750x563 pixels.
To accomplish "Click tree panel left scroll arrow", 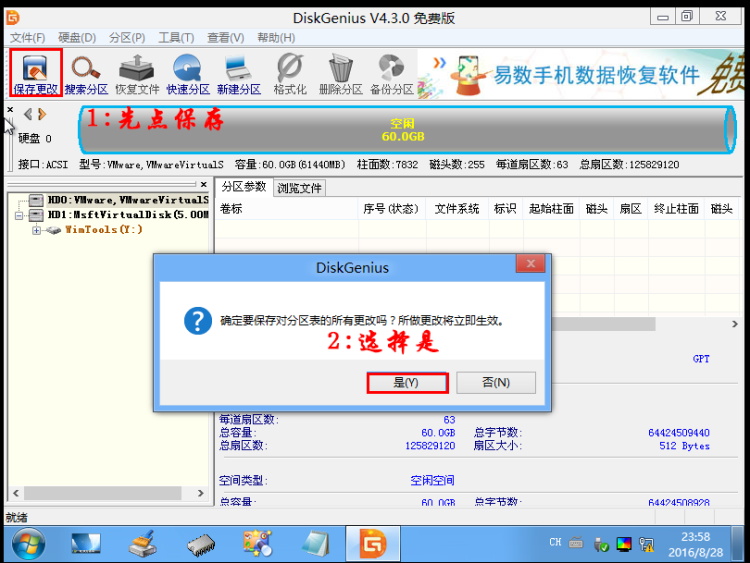I will pyautogui.click(x=16, y=493).
